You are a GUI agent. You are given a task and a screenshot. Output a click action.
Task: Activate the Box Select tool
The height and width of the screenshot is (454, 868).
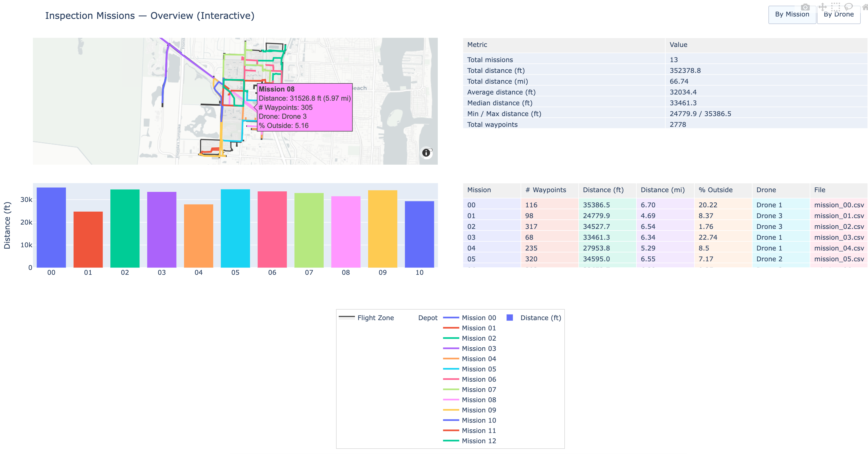click(835, 7)
